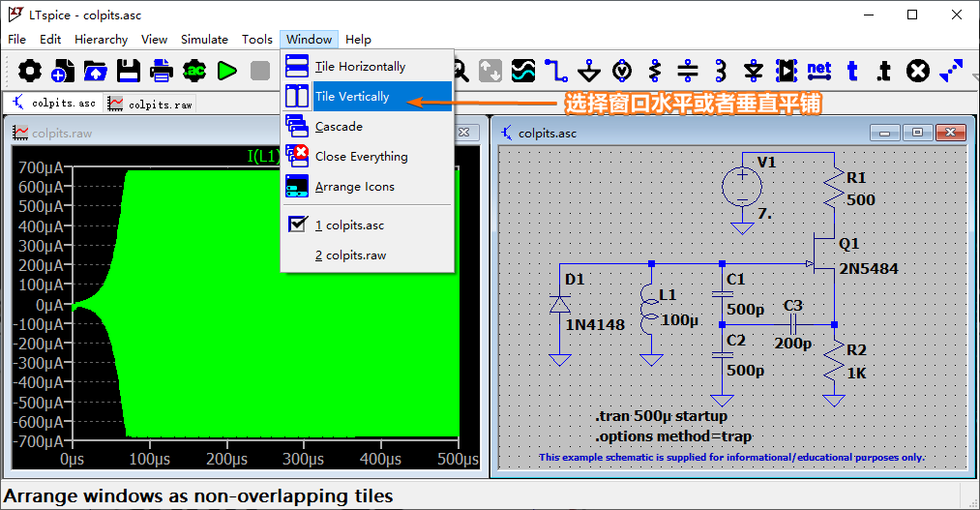Check the 1 colpits.asc window entry

click(x=349, y=225)
